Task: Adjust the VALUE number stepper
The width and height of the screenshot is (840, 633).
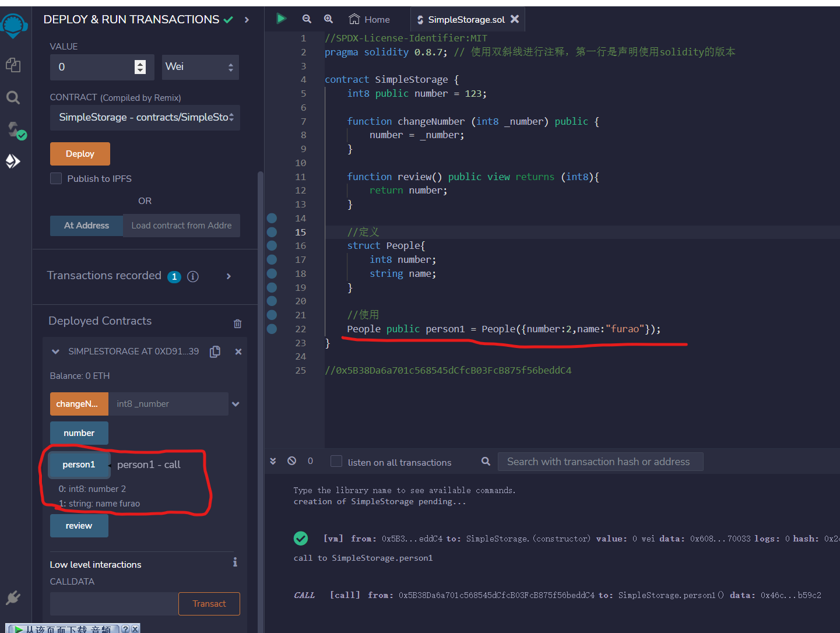Action: [x=140, y=67]
